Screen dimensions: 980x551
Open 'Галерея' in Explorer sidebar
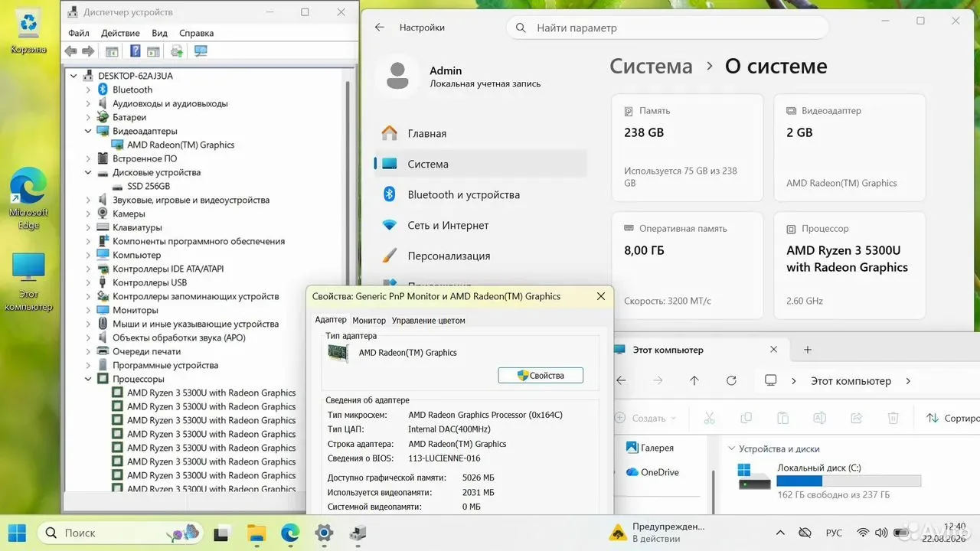649,448
